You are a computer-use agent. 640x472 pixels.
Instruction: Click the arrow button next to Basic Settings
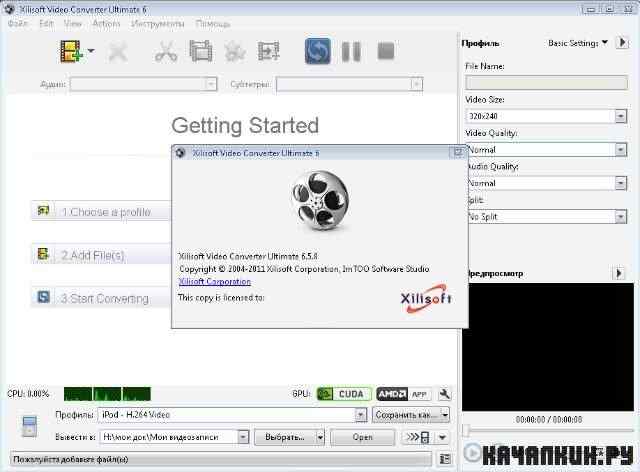622,42
